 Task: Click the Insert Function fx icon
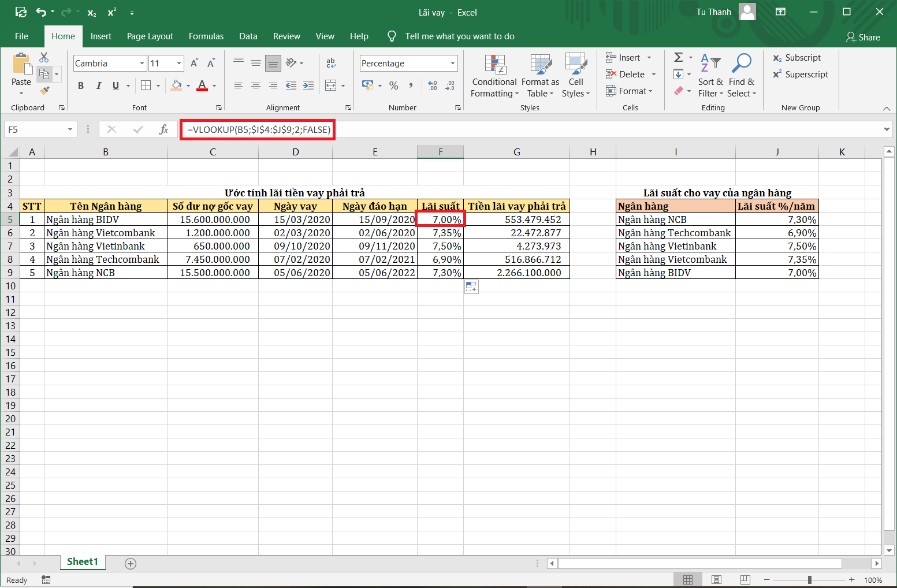coord(163,129)
